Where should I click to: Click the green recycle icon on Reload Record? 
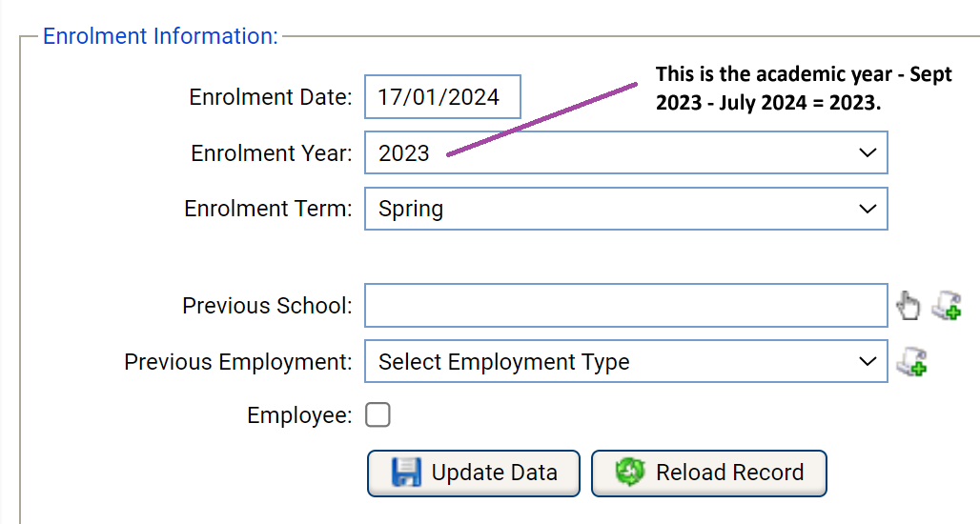coord(629,474)
